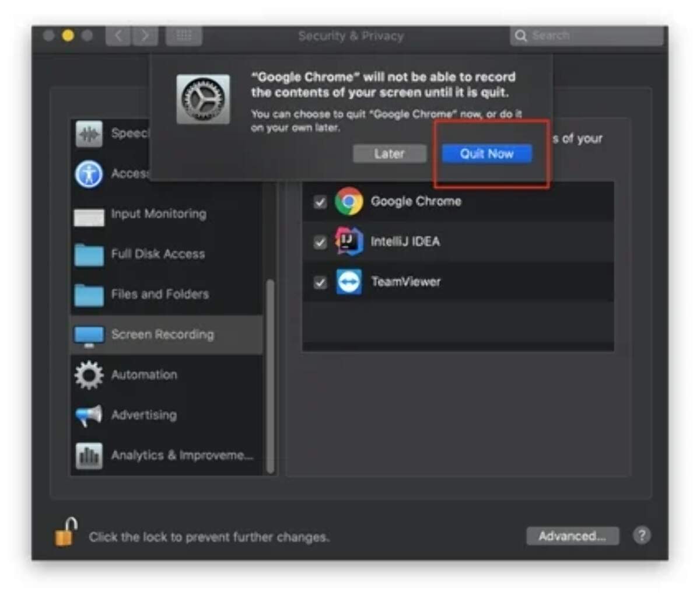Click the sidebar list scrollbar
700x598 pixels.
tap(269, 376)
